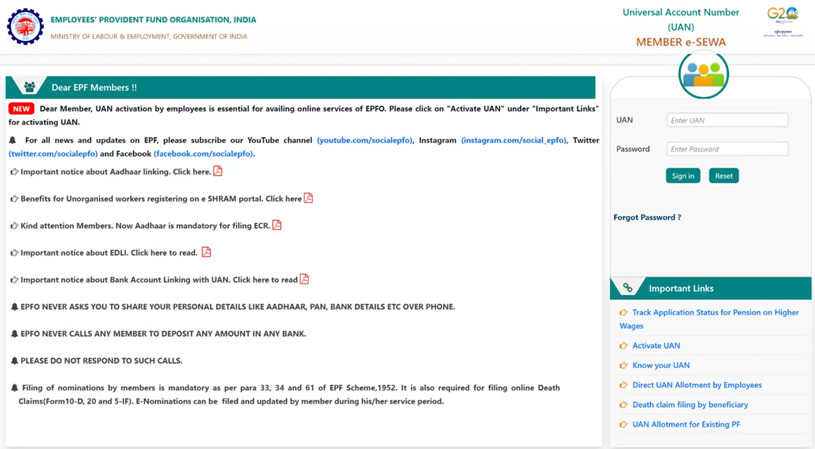Screen dimensions: 815x449
Task: Click the hand icon beside UAN Allotment for Existing PF
Action: (623, 425)
